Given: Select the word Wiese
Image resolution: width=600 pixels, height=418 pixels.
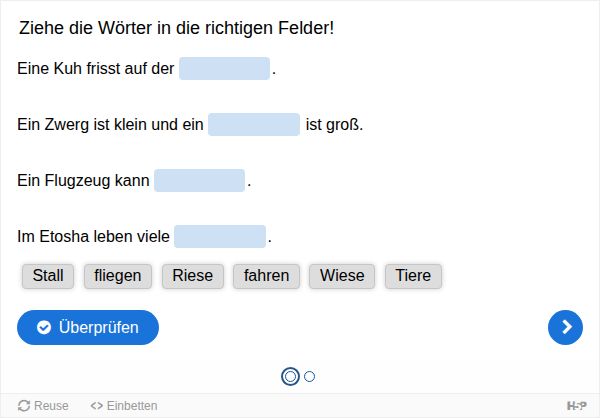Looking at the screenshot, I should click(342, 276).
